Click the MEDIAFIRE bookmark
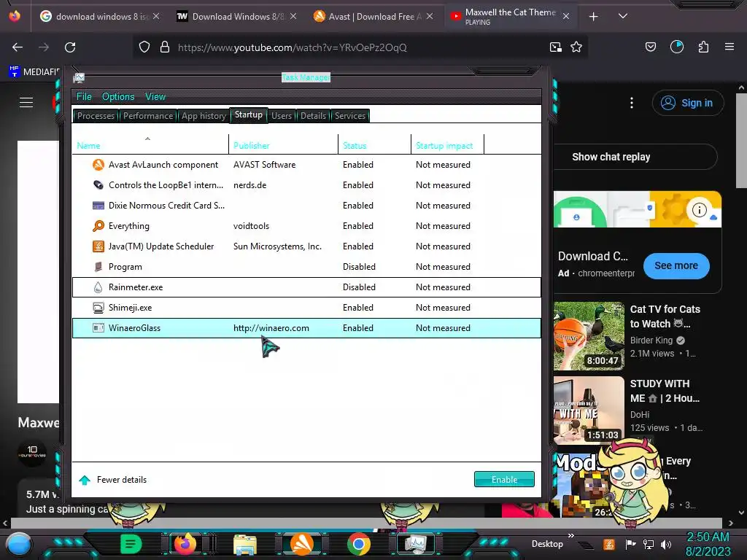The width and height of the screenshot is (747, 560). pyautogui.click(x=34, y=71)
